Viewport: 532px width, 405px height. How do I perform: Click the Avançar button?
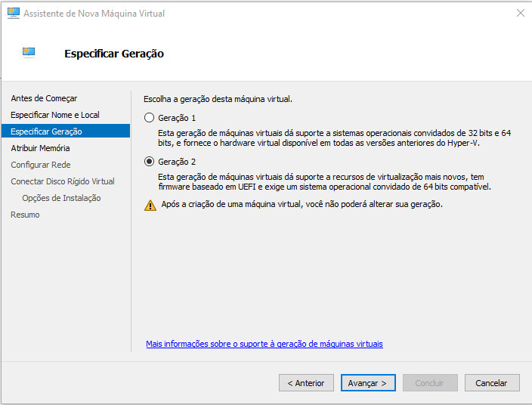[368, 383]
